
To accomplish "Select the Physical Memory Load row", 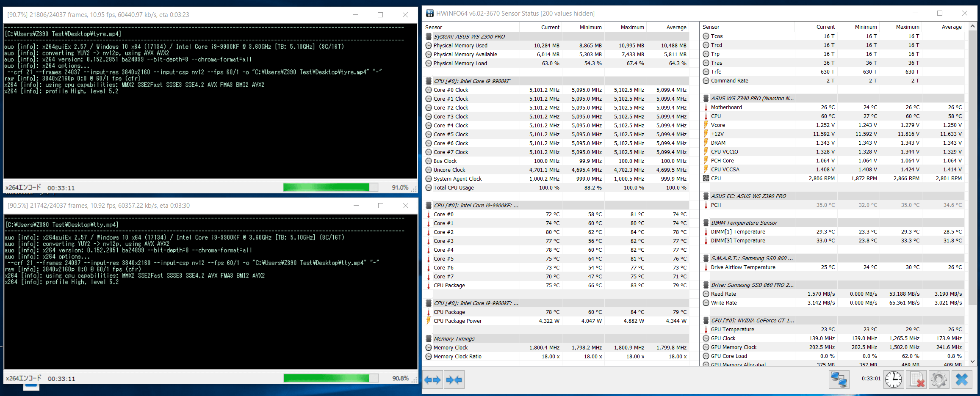I will coord(556,63).
